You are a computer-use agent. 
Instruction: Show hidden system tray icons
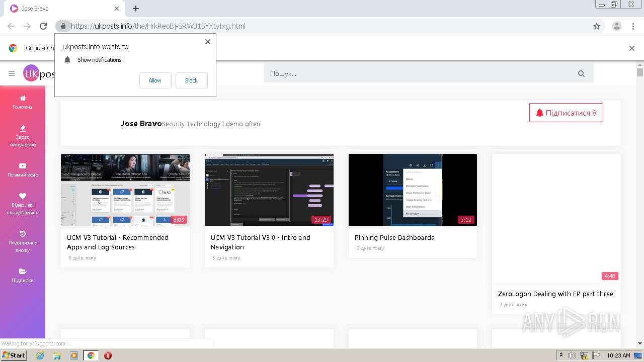click(561, 355)
